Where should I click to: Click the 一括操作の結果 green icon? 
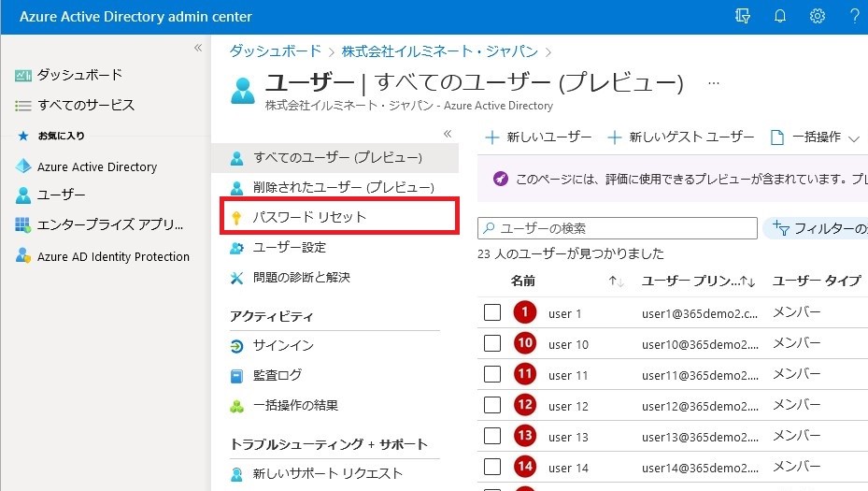coord(236,407)
